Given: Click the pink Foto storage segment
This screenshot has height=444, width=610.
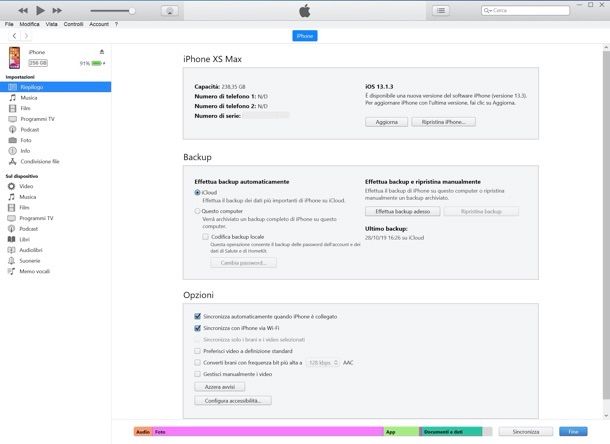Looking at the screenshot, I should (268, 432).
